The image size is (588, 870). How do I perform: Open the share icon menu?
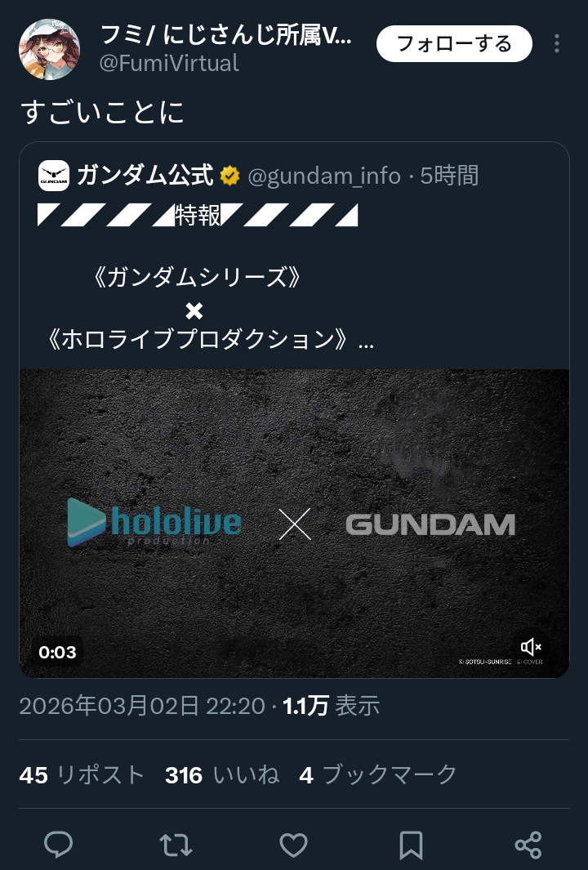528,845
